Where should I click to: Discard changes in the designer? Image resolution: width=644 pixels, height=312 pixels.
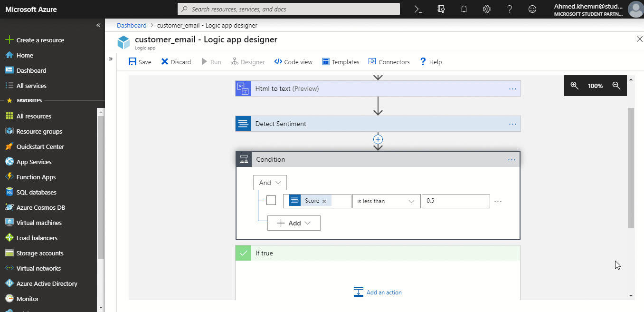pos(176,62)
